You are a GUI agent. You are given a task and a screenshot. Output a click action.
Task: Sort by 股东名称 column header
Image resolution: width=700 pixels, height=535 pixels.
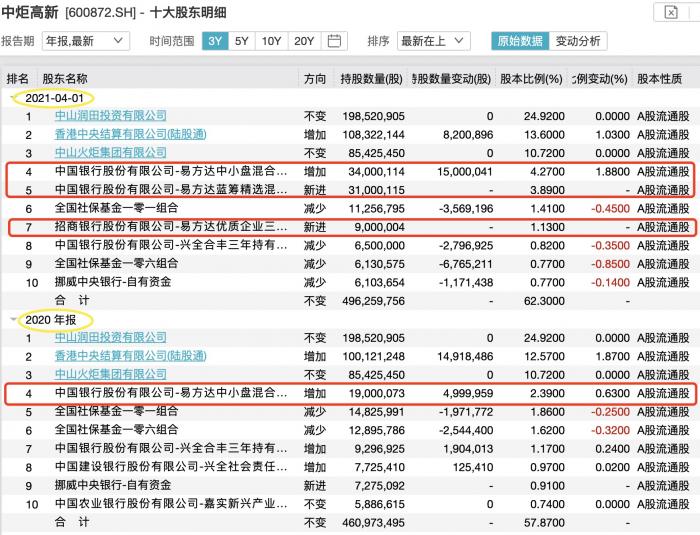pos(65,79)
